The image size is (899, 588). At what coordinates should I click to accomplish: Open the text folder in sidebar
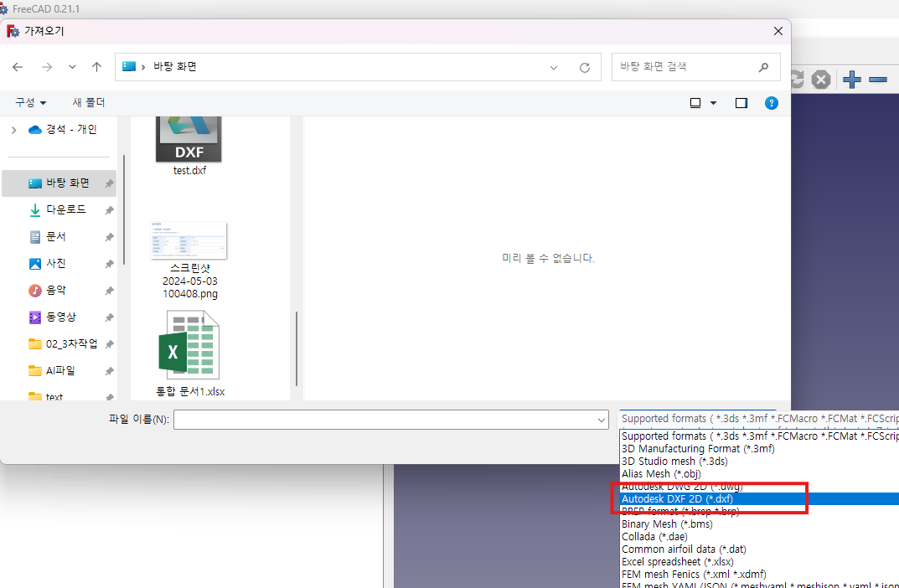(x=46, y=396)
